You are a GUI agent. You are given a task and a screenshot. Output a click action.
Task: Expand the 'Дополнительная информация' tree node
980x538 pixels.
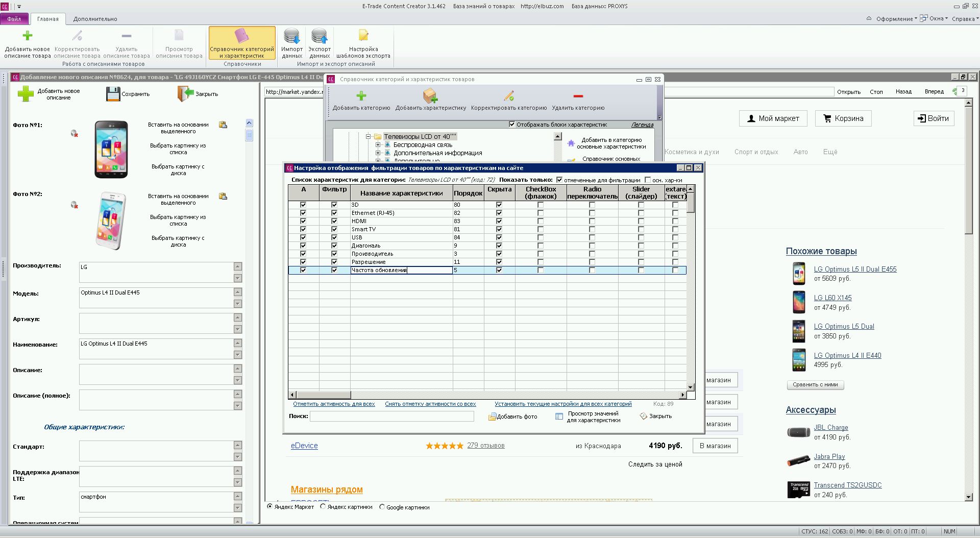tap(378, 153)
